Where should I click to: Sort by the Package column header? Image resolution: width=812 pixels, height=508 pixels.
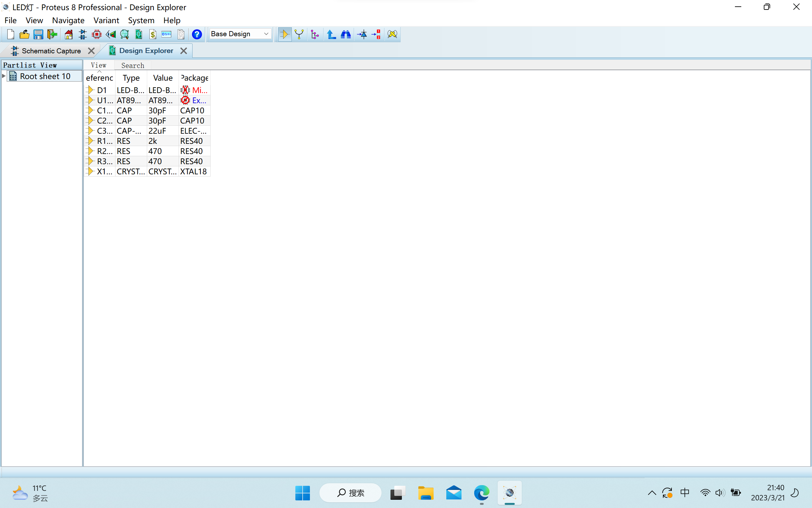(x=195, y=78)
